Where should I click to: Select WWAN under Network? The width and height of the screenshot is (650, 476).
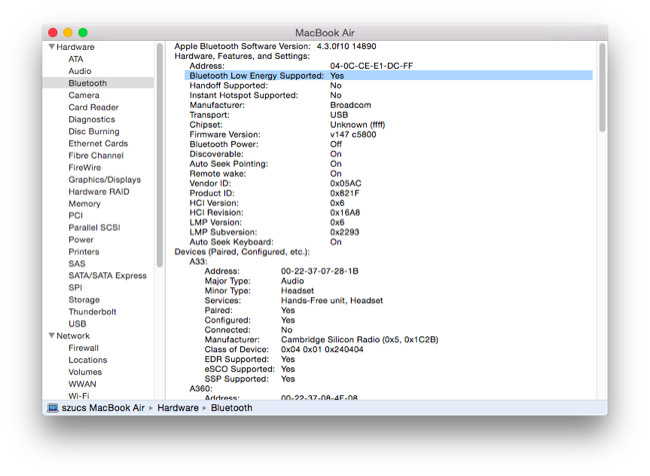[x=82, y=384]
